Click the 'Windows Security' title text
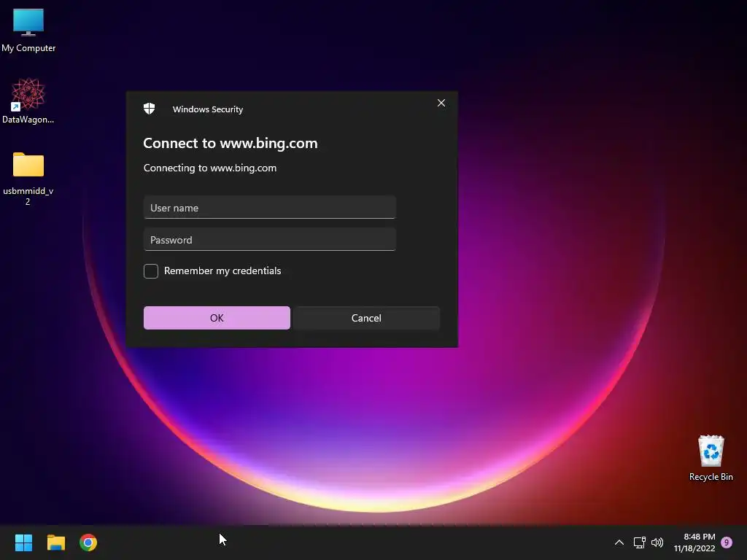 (208, 109)
